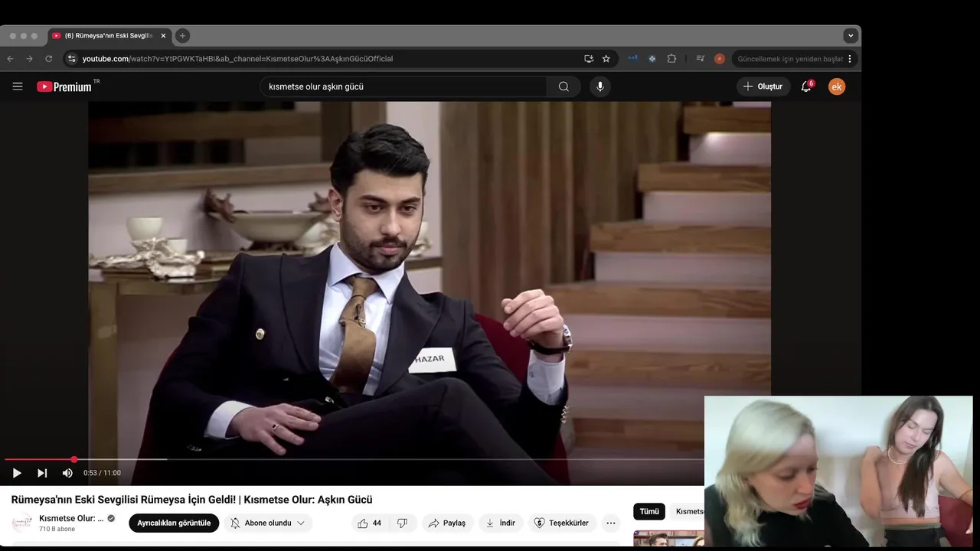The image size is (980, 551).
Task: Click the browser address bar URL
Action: 237,58
